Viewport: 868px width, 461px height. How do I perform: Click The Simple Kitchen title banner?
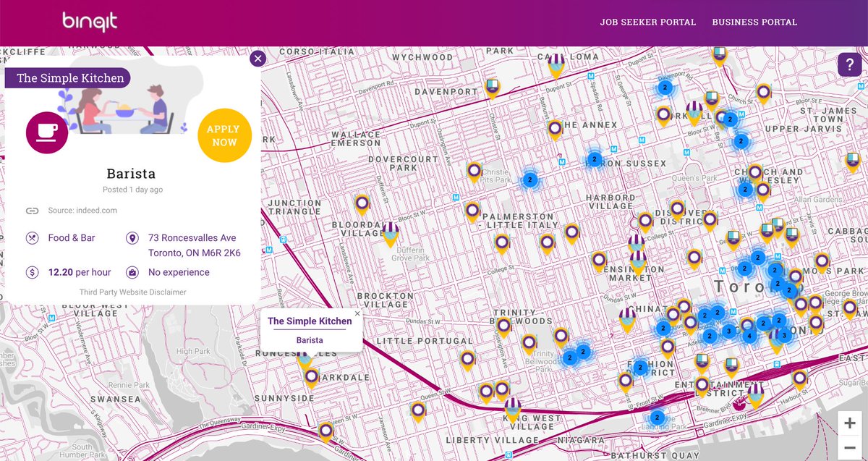click(69, 78)
